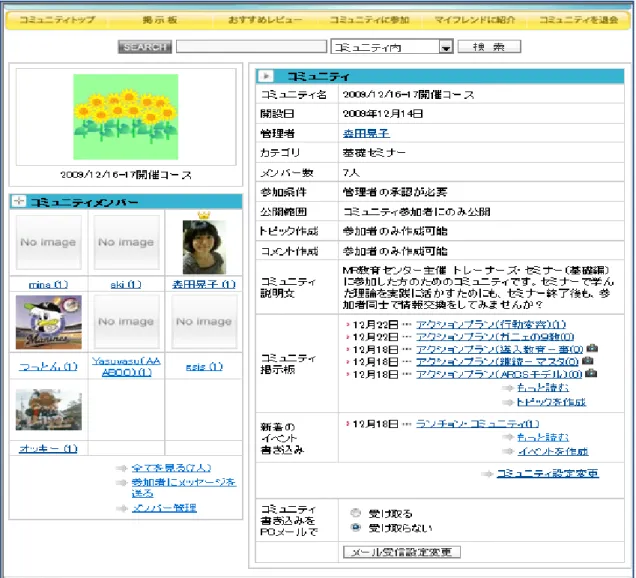This screenshot has width=636, height=578.
Task: Click 管理者の承認が必要 in the 参加条件 row
Action: [395, 192]
